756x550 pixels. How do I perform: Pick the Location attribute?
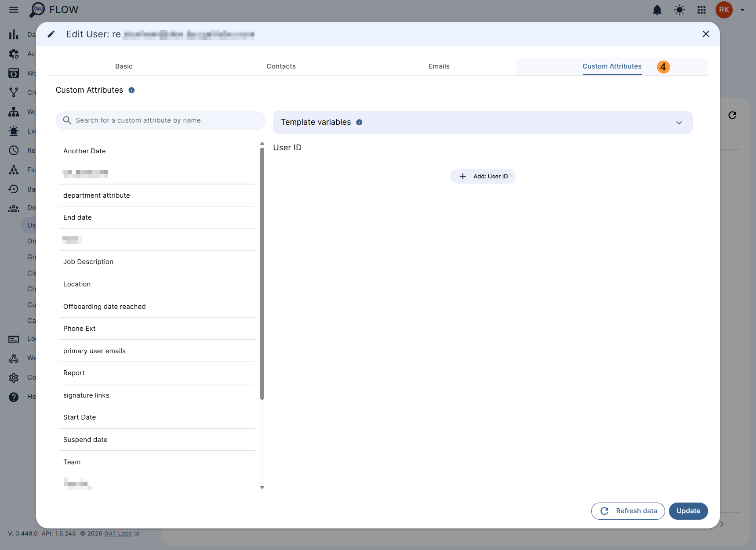(157, 284)
